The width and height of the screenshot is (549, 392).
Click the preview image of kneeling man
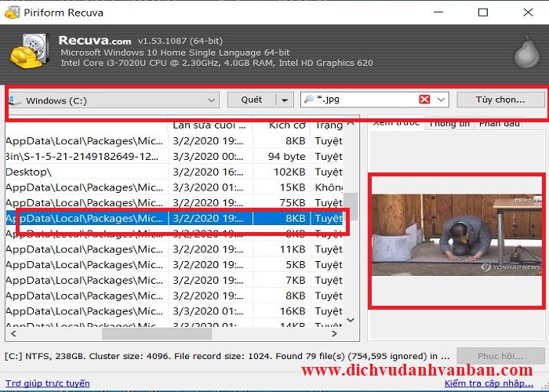[456, 235]
